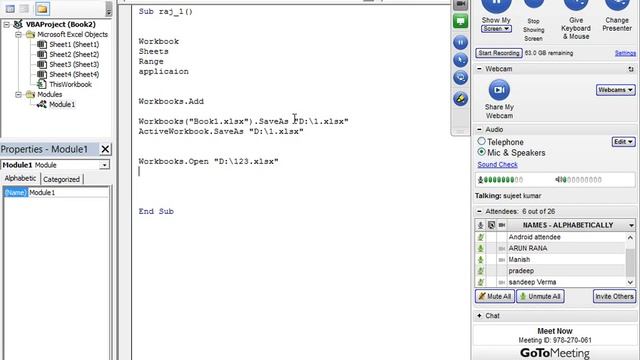Open the Screen dropdown under Show My

pyautogui.click(x=496, y=29)
